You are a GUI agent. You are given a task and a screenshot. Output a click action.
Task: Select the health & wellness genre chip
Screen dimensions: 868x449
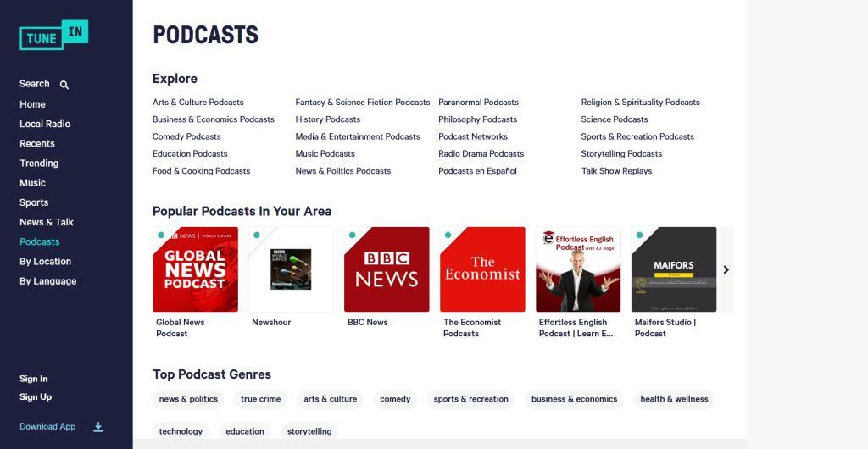click(x=674, y=399)
